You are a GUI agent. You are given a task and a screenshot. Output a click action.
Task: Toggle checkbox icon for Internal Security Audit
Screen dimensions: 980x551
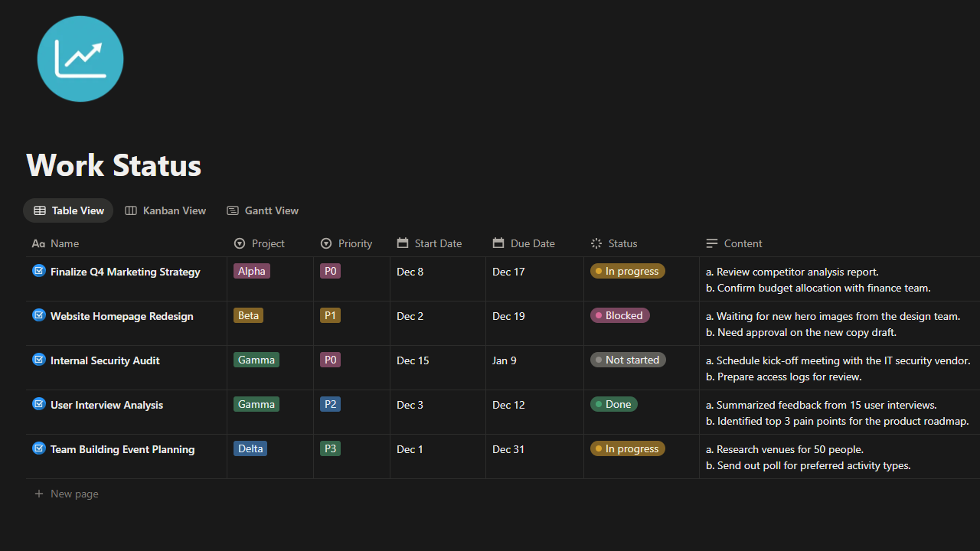39,360
